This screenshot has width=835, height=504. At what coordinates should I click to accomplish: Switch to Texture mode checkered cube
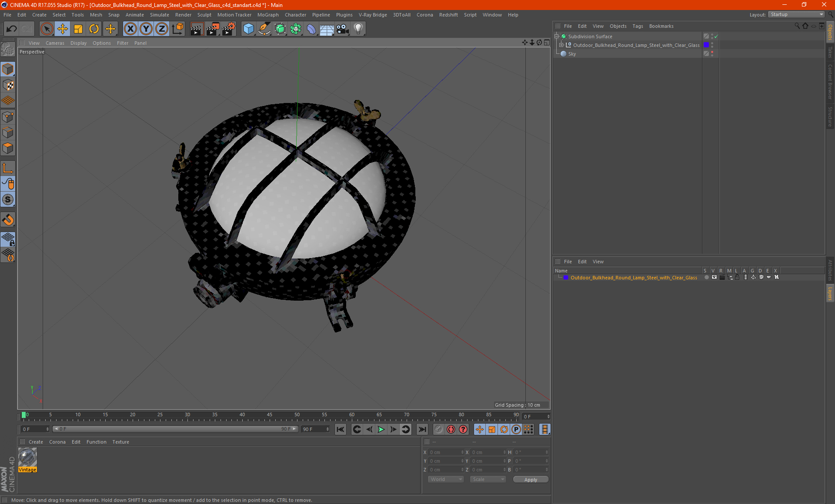tap(8, 85)
